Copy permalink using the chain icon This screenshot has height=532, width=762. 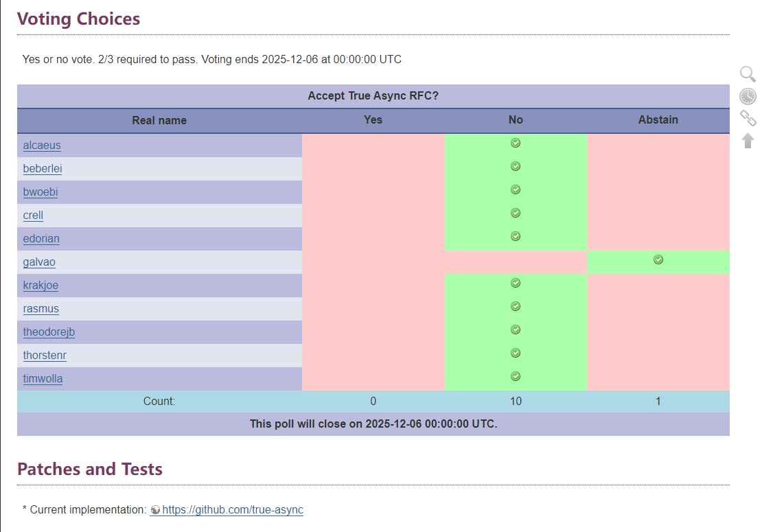click(x=748, y=117)
